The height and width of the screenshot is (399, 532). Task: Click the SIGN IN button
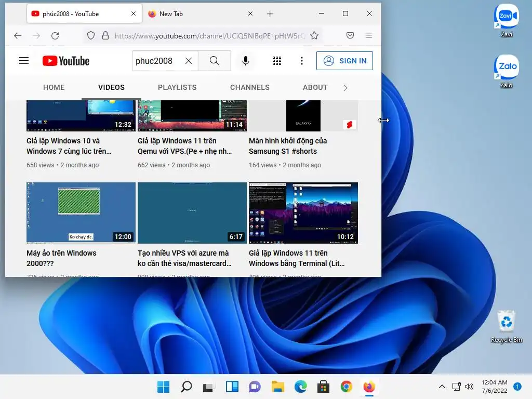[x=344, y=61]
